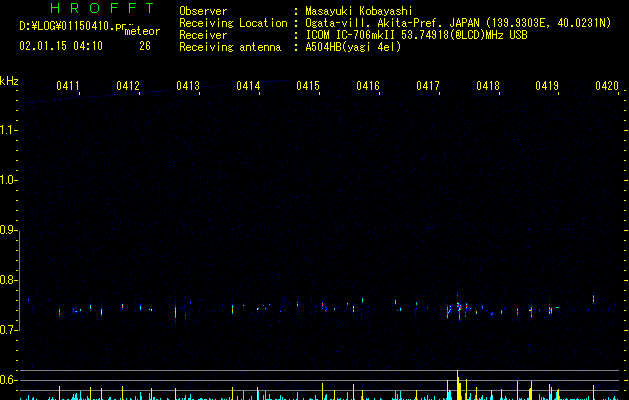Click the 0.7 kHz axis label
This screenshot has width=629, height=400.
(8, 330)
